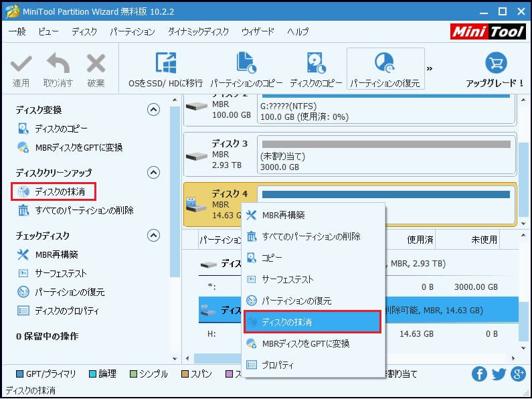
Task: Choose ディスクの抹消 in the left sidebar
Action: 54,191
